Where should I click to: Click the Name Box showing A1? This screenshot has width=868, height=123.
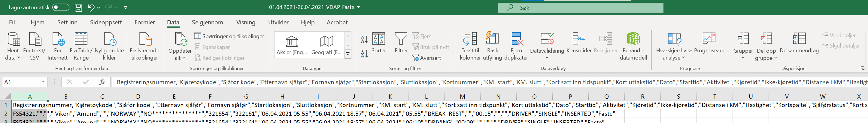[x=25, y=82]
